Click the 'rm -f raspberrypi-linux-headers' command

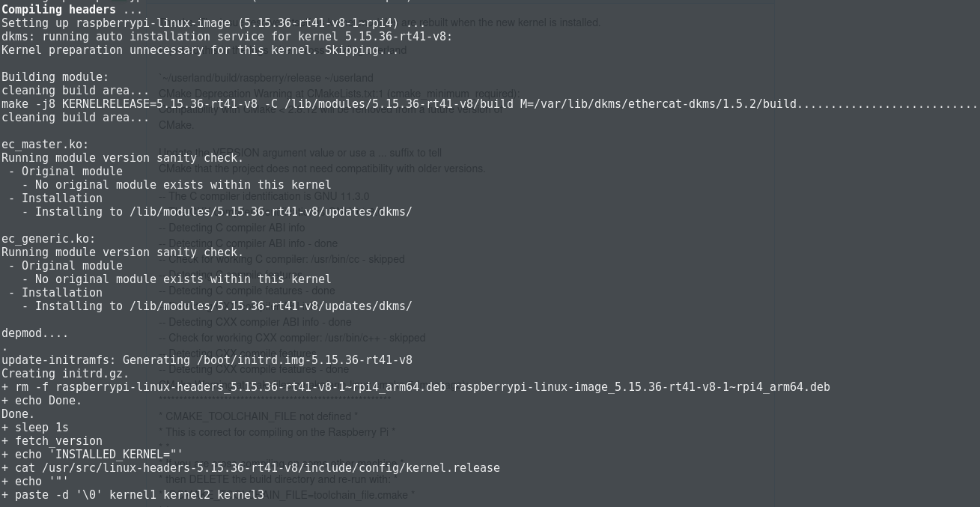tap(416, 387)
